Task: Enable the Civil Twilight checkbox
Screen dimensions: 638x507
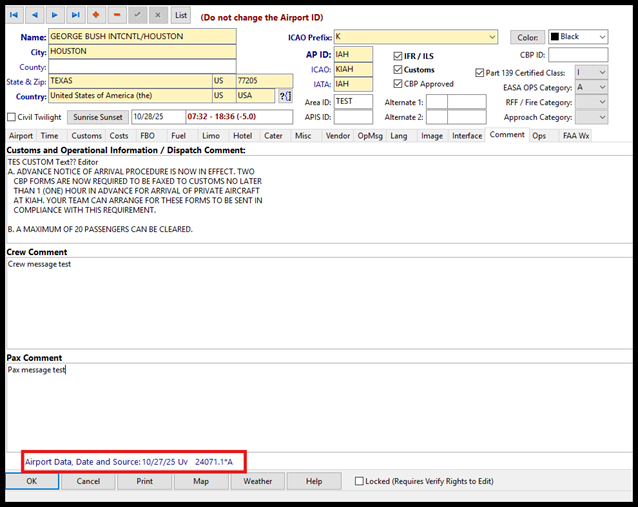Action: pos(13,117)
